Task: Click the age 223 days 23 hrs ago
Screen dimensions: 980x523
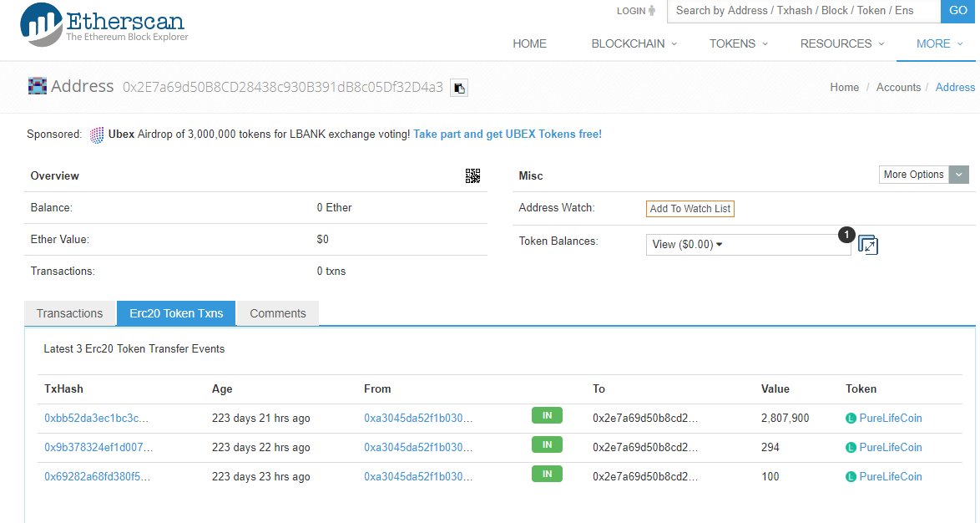Action: (x=260, y=477)
